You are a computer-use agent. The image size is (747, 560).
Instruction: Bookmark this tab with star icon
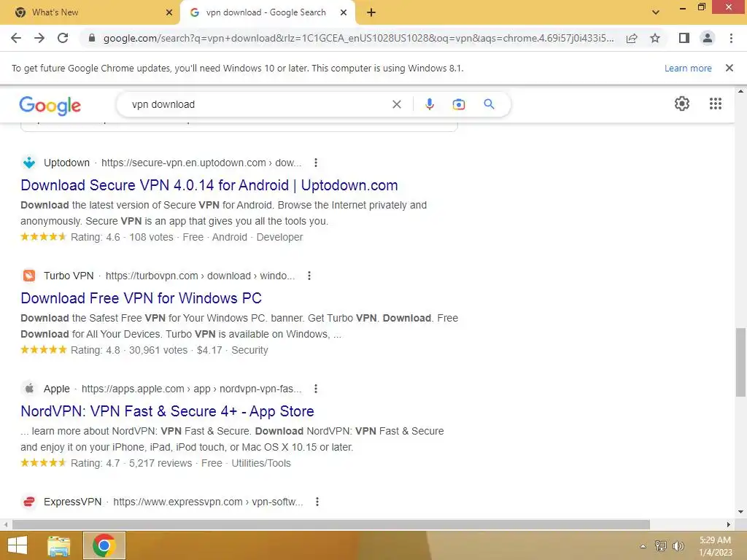(x=655, y=38)
